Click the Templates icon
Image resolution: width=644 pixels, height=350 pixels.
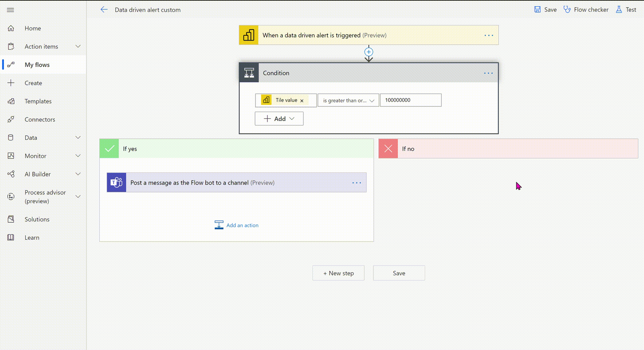tap(11, 101)
